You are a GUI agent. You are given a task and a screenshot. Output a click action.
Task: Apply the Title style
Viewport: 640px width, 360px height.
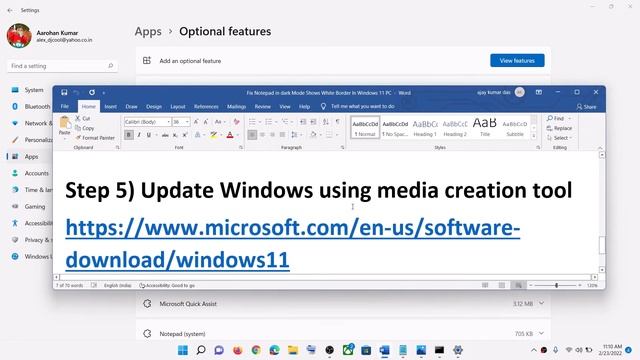tap(485, 127)
